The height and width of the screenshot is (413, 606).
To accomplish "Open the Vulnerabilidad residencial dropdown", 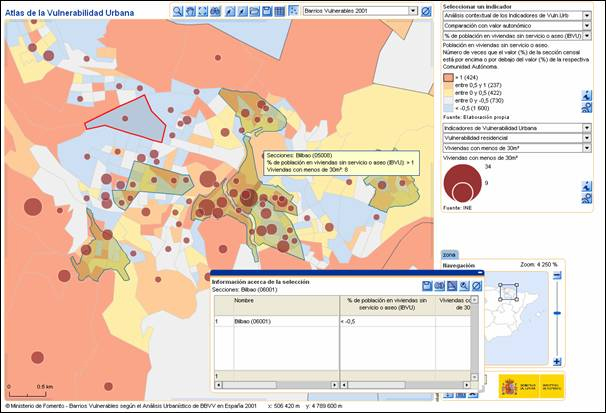I will click(587, 138).
